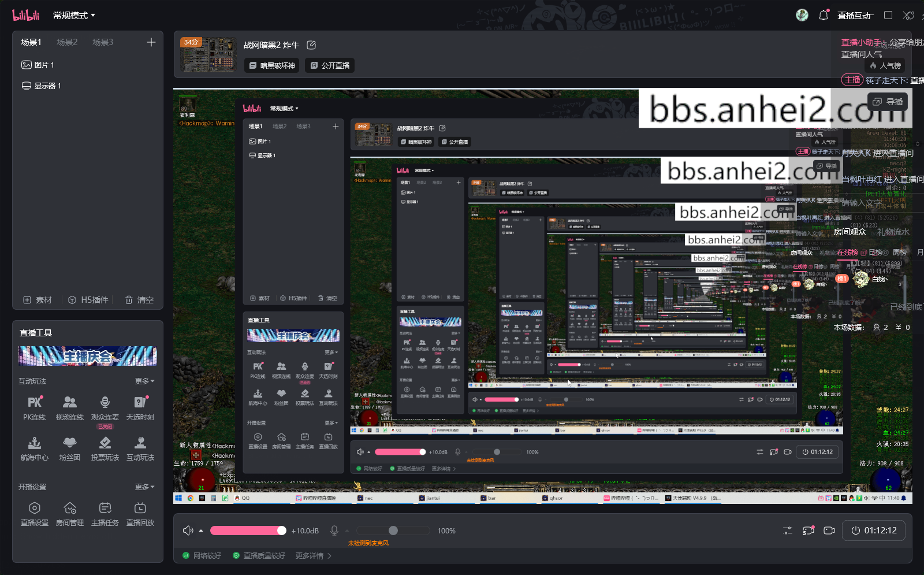Open the H5插件 plugin option
This screenshot has height=575, width=924.
(x=88, y=300)
